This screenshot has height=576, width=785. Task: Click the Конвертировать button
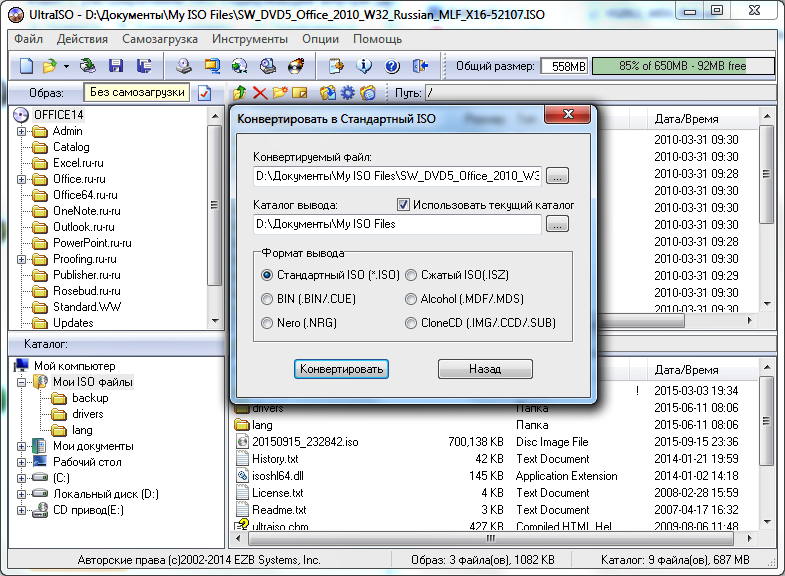pyautogui.click(x=341, y=369)
